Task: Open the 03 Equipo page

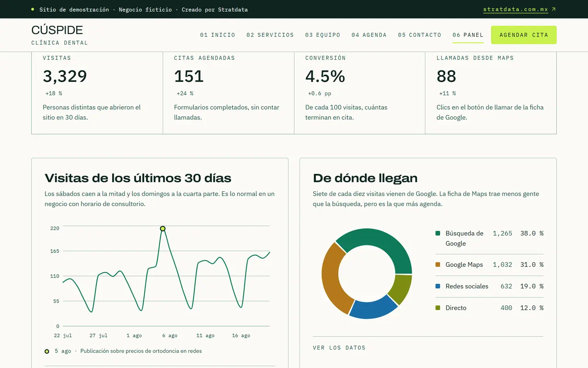Action: click(x=323, y=35)
